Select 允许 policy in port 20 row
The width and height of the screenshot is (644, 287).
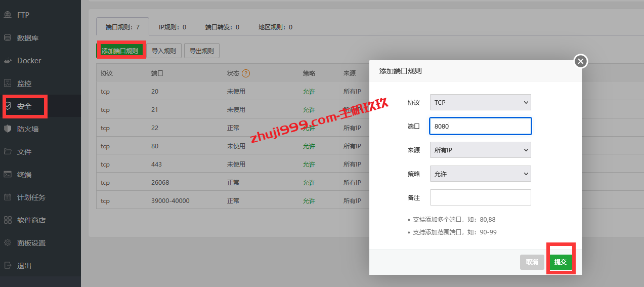click(x=309, y=91)
